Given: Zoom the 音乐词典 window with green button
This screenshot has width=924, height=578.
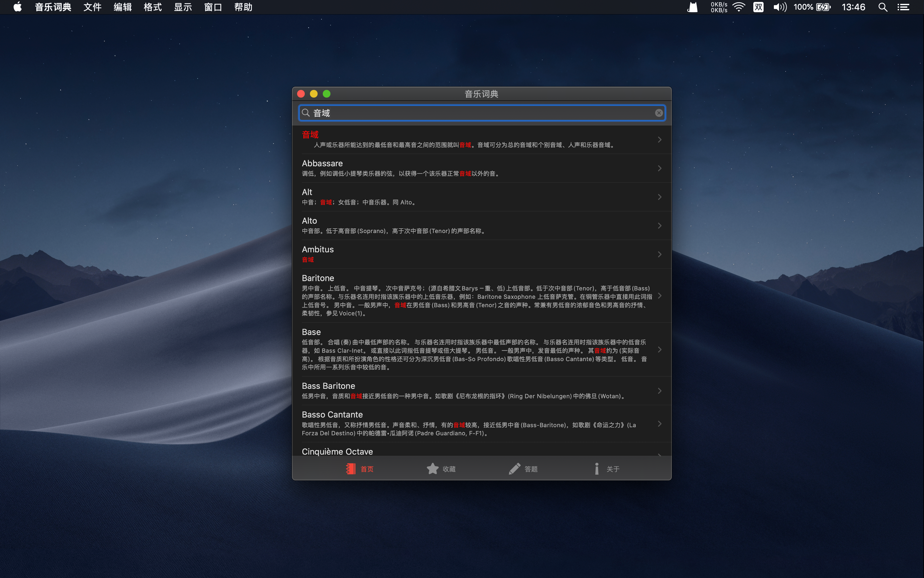Looking at the screenshot, I should pyautogui.click(x=327, y=94).
